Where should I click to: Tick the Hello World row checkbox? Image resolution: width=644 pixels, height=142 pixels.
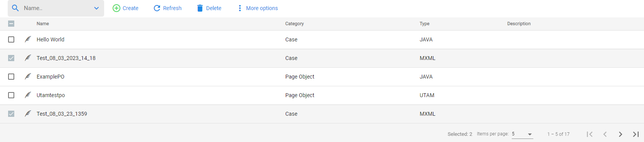coord(11,39)
